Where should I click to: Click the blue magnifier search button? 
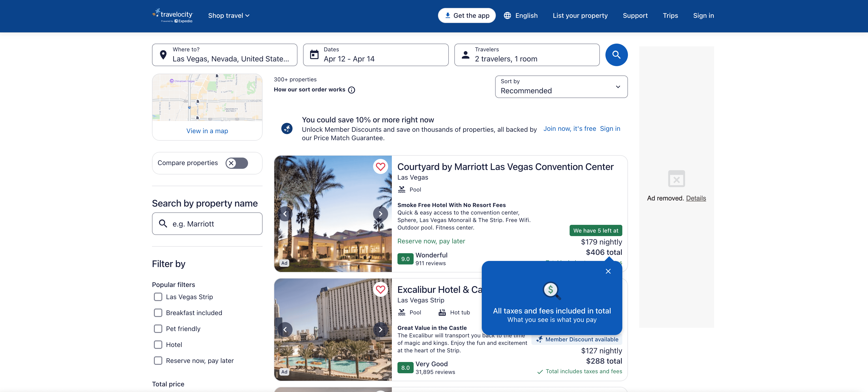click(x=616, y=55)
